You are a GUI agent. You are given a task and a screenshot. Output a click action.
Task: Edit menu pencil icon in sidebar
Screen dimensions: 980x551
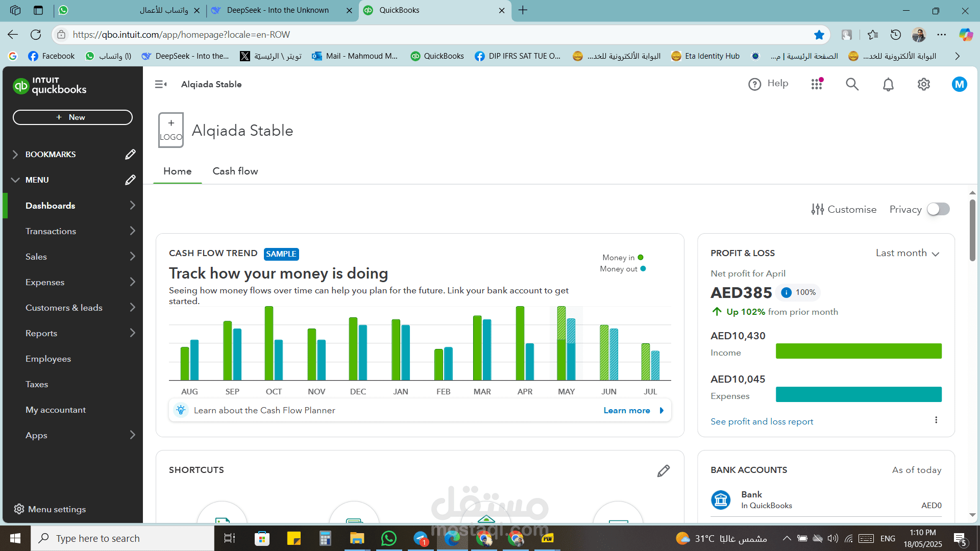(x=130, y=180)
